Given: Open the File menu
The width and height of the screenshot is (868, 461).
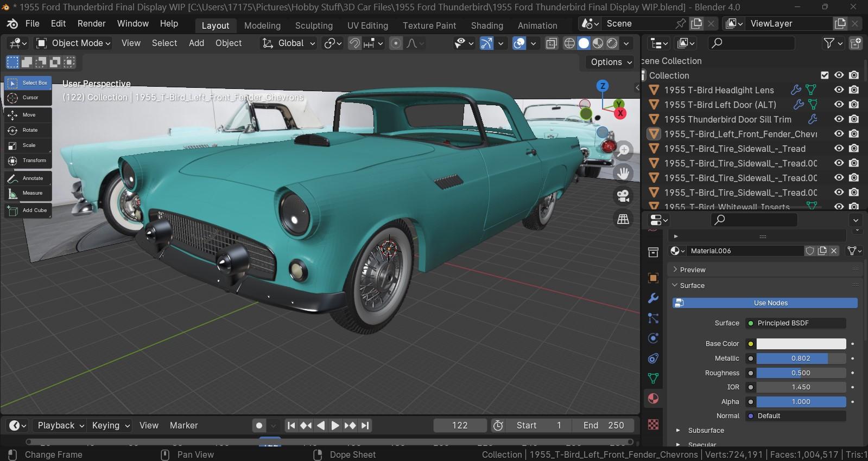Looking at the screenshot, I should pyautogui.click(x=33, y=24).
